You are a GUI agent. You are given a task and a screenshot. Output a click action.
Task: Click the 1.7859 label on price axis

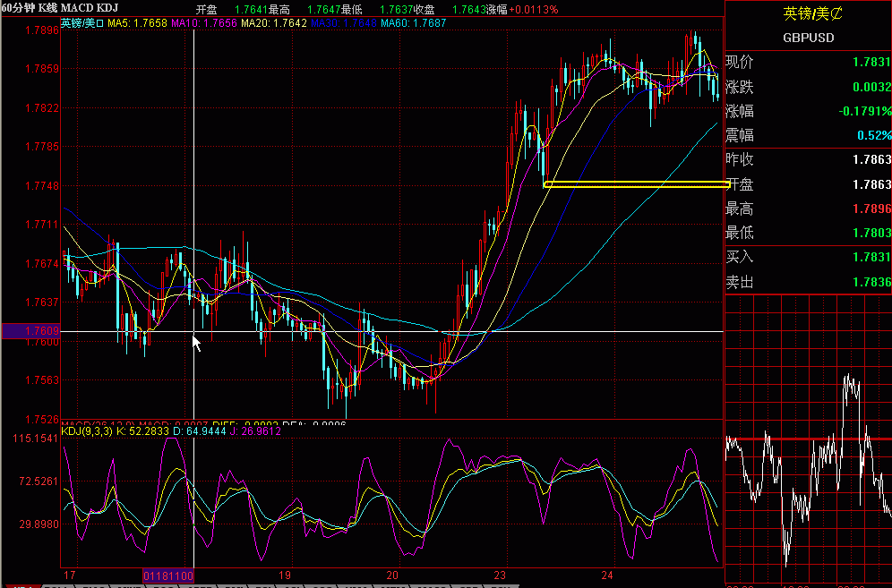tap(42, 69)
